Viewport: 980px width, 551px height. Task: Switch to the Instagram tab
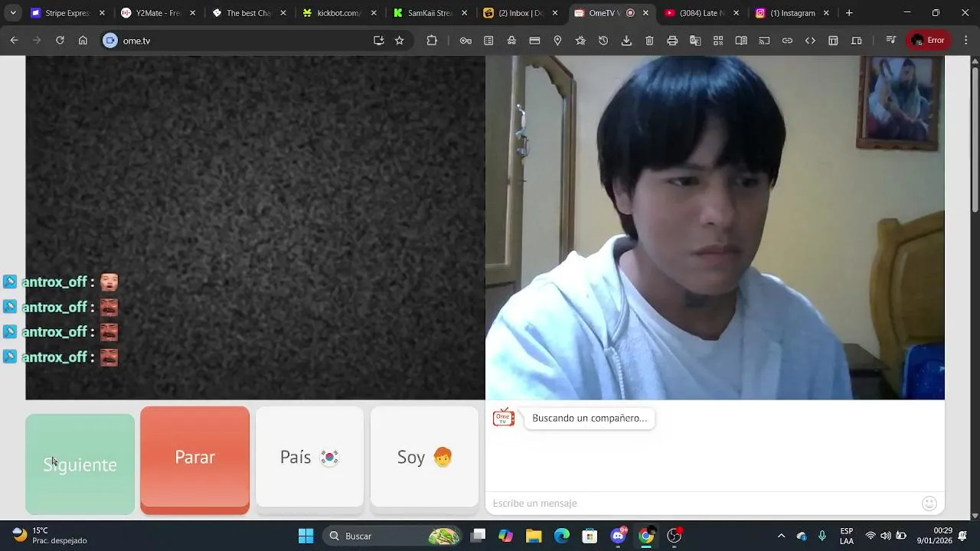(791, 13)
